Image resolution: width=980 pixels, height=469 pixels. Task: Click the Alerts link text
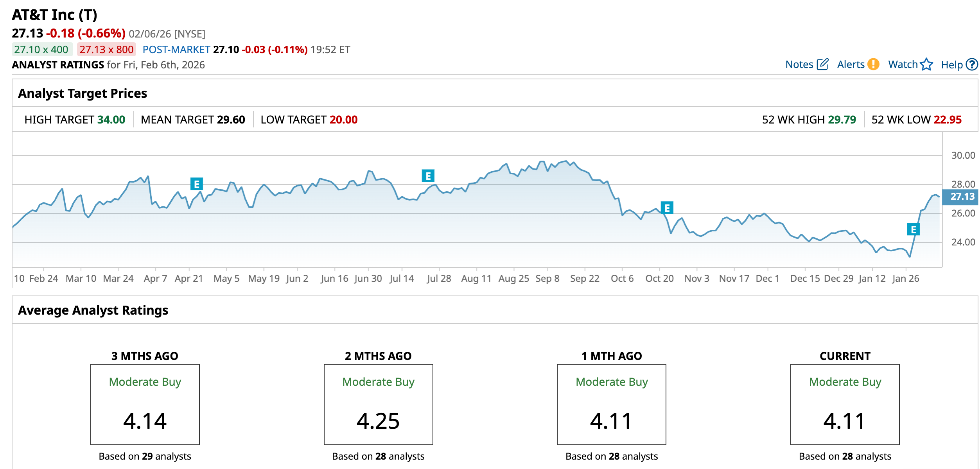pyautogui.click(x=851, y=64)
